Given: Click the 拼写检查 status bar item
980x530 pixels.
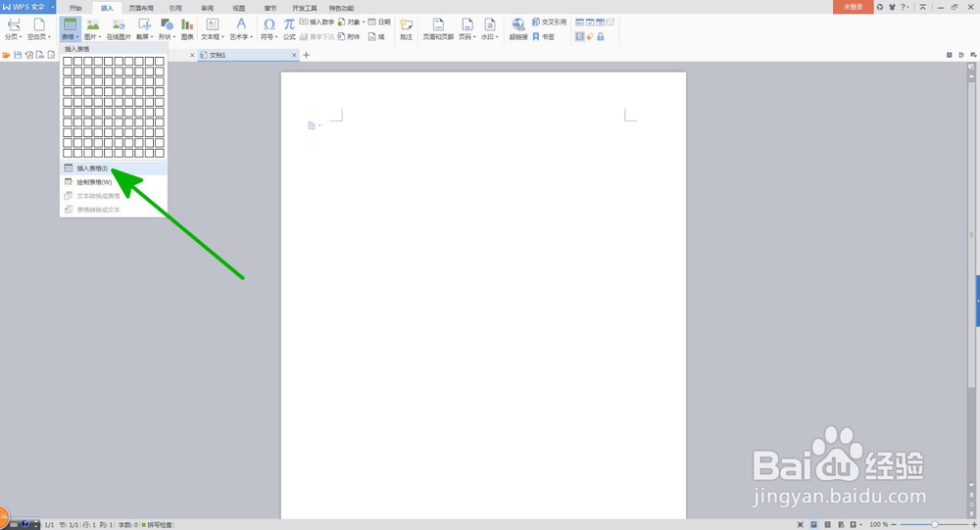Looking at the screenshot, I should click(x=157, y=525).
